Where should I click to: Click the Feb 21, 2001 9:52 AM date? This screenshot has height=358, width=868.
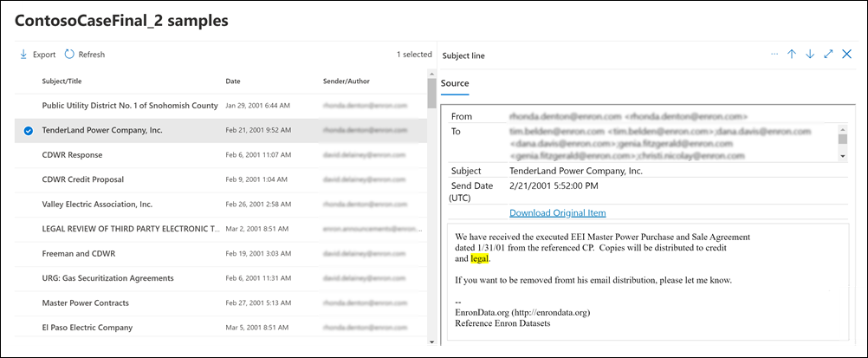click(x=257, y=131)
